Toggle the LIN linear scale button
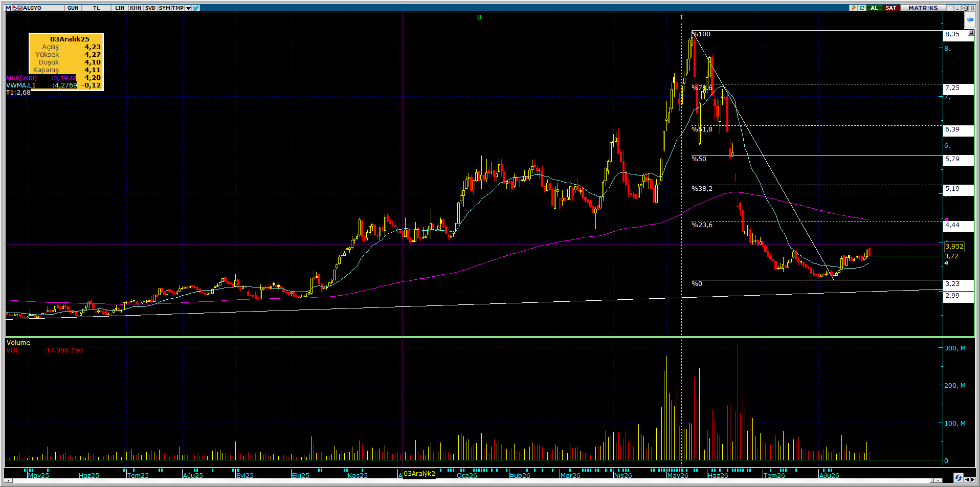 tap(120, 8)
